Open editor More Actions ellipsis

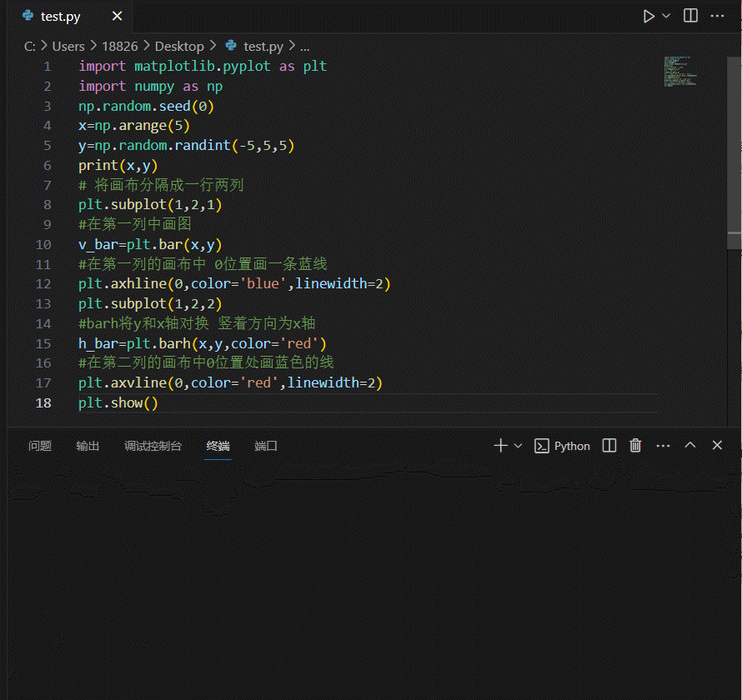point(717,16)
